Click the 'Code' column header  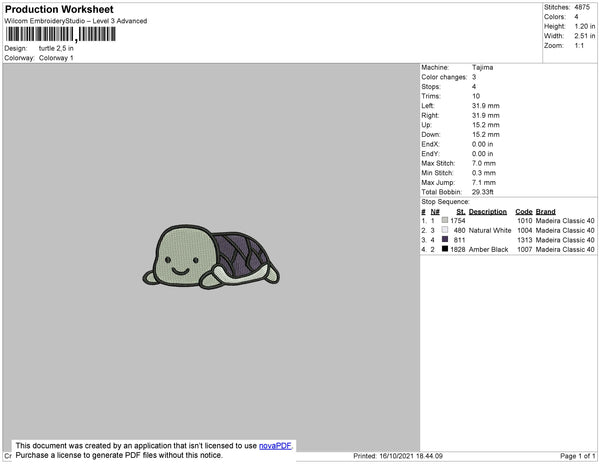tap(524, 212)
